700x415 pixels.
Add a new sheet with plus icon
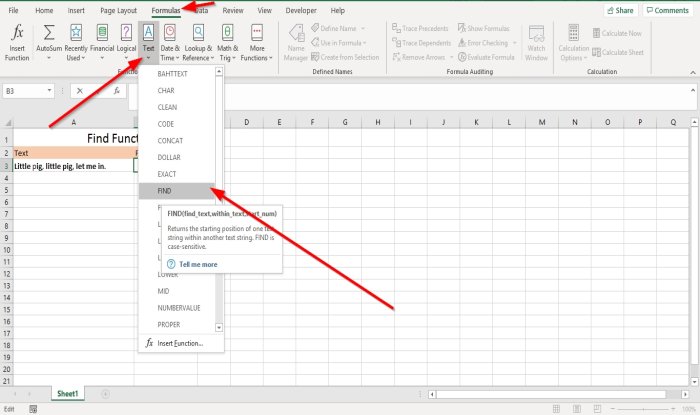[x=105, y=394]
